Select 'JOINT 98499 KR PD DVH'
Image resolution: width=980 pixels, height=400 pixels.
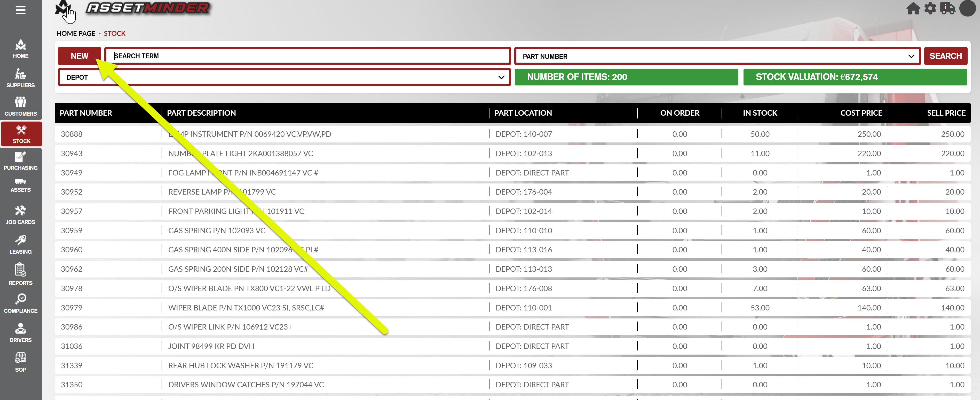click(x=211, y=346)
